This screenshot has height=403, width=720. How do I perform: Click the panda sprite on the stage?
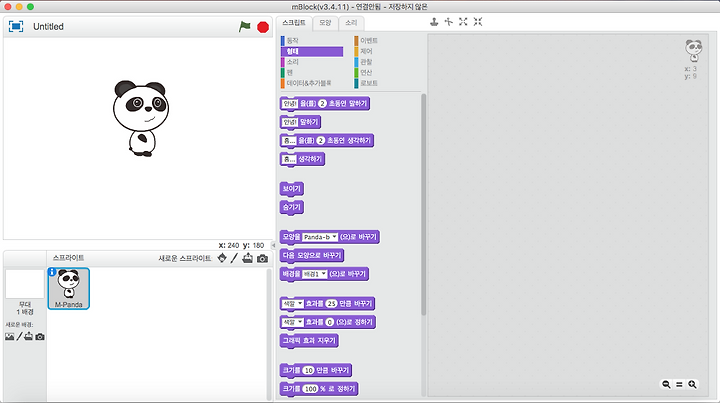[x=141, y=118]
